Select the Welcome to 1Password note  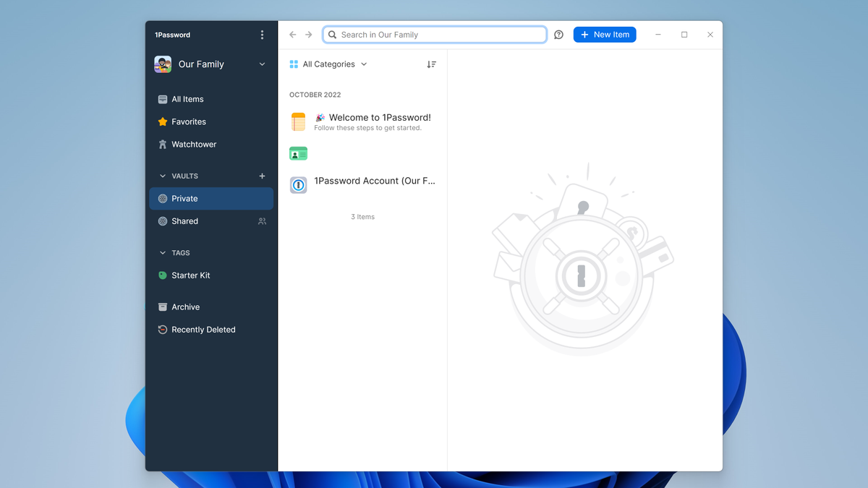pos(362,121)
